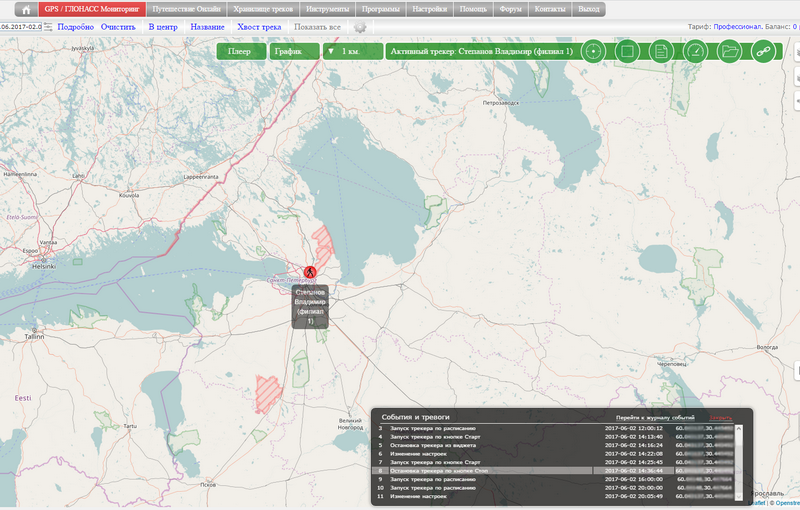This screenshot has height=510, width=800.
Task: Click the gear icon beside Показать все
Action: [360, 27]
